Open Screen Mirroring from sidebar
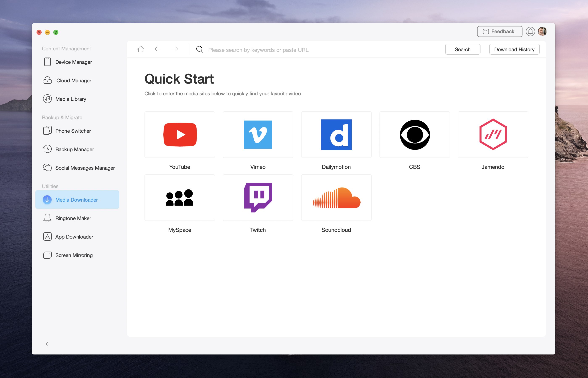Image resolution: width=588 pixels, height=378 pixels. pyautogui.click(x=77, y=255)
